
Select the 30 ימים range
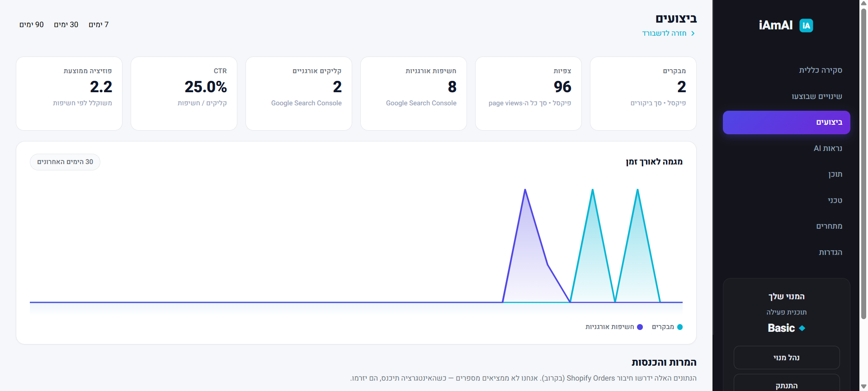coord(66,24)
